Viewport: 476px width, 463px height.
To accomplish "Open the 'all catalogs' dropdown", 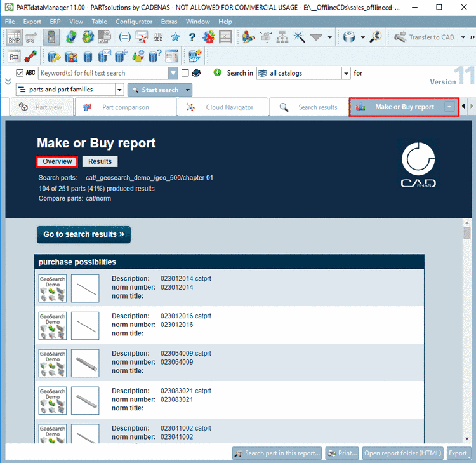I will [x=346, y=73].
